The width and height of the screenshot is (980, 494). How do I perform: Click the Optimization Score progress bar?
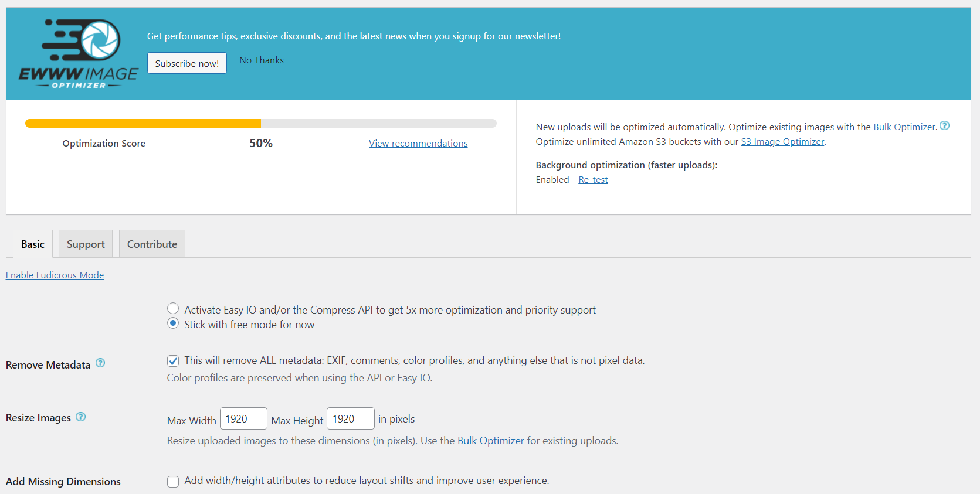coord(260,124)
